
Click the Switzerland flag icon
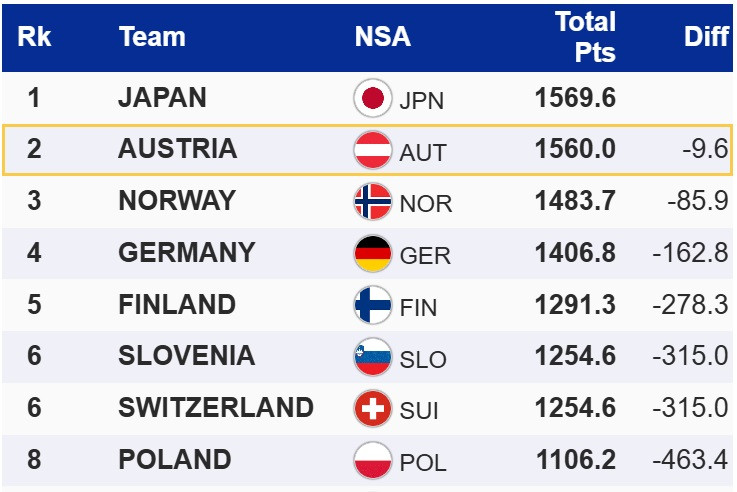pyautogui.click(x=373, y=409)
